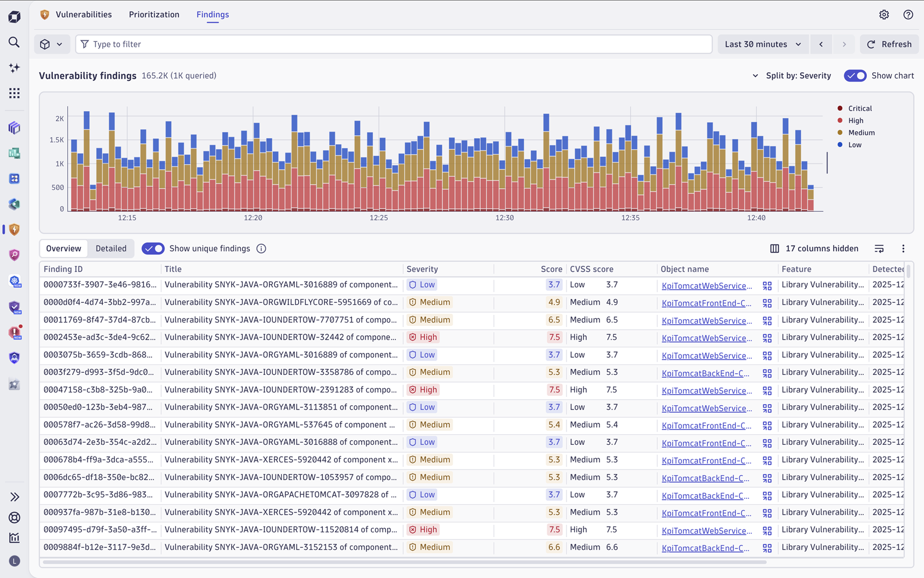Open settings gear icon at top right
924x578 pixels.
tap(884, 15)
